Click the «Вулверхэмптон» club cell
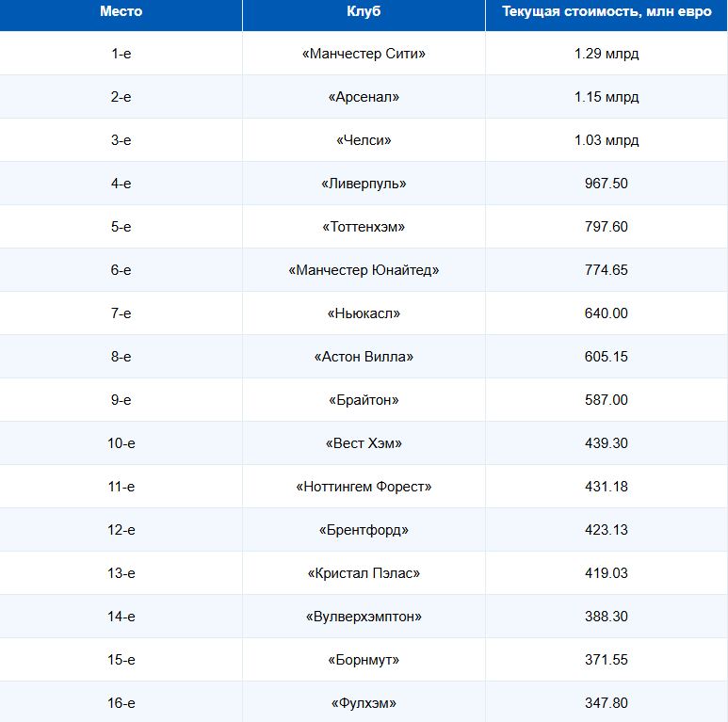The image size is (728, 722). click(x=364, y=617)
